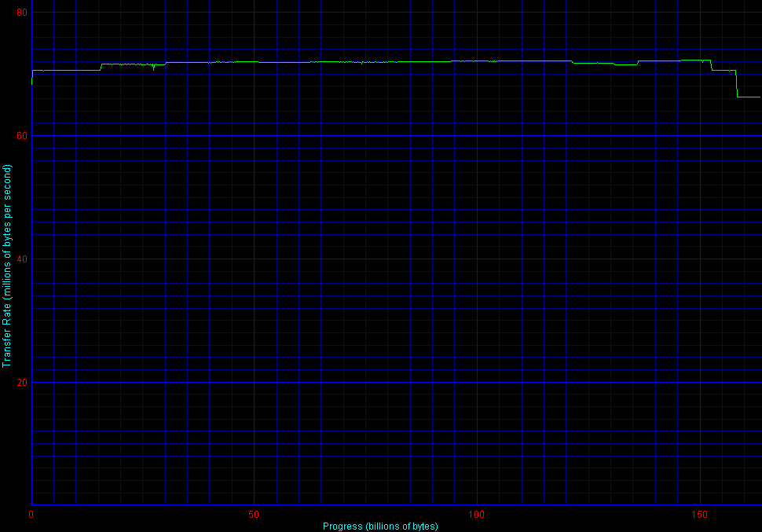Image resolution: width=762 pixels, height=532 pixels.
Task: Click the 20 label on the vertical axis
Action: [x=21, y=383]
